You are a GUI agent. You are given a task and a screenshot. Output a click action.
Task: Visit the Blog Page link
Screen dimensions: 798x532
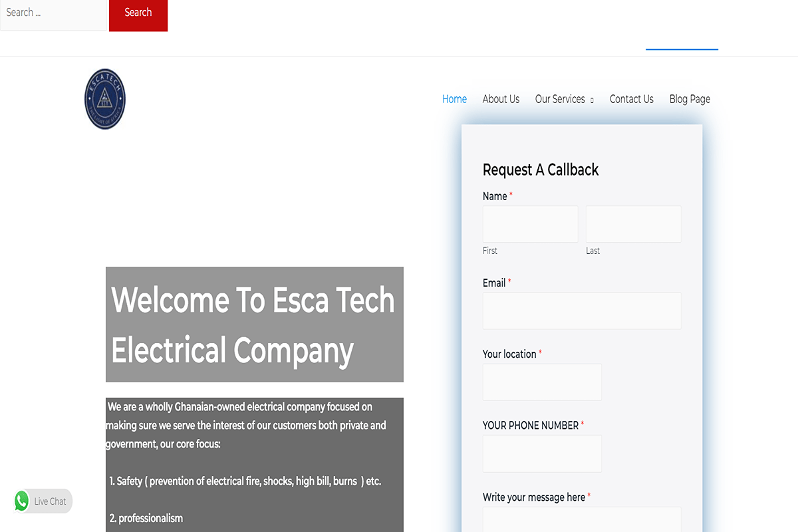click(690, 98)
